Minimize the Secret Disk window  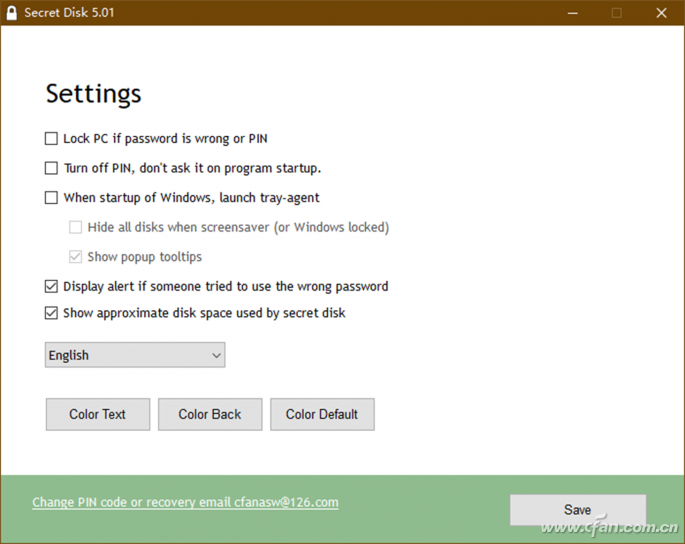click(x=573, y=13)
